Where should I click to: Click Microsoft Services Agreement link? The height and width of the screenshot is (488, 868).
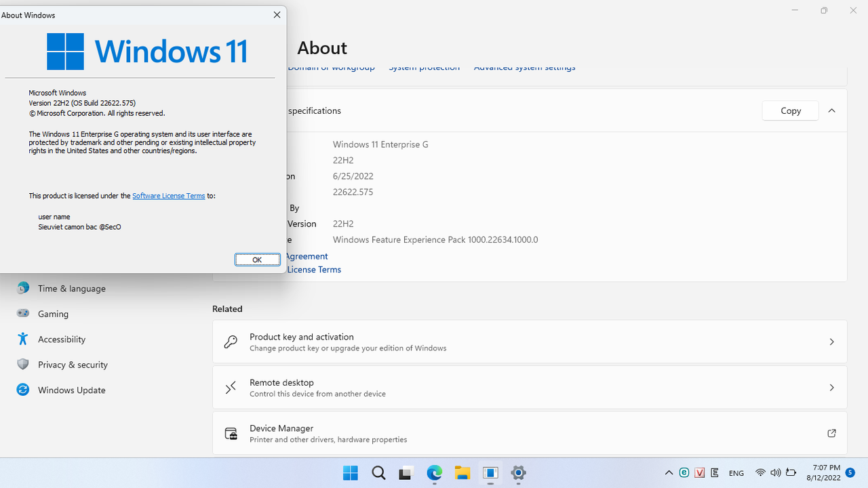coord(307,256)
